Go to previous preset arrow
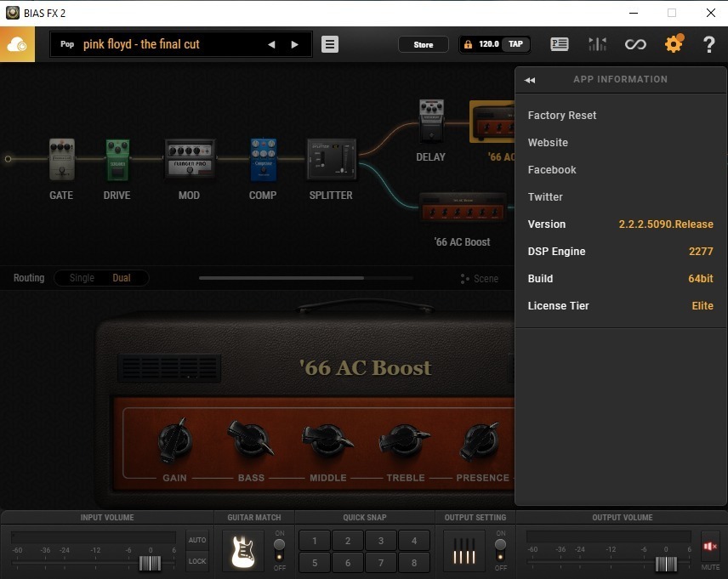728x579 pixels. 271,44
